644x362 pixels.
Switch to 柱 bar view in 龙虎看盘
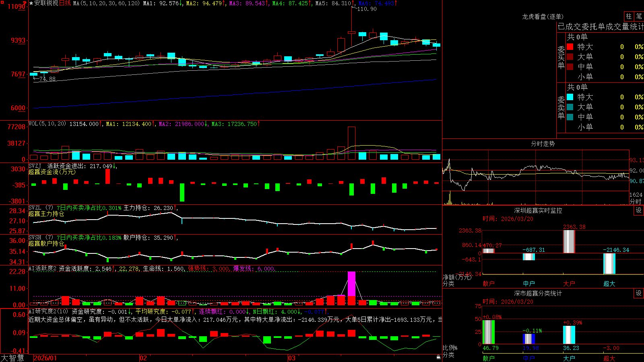point(629,16)
